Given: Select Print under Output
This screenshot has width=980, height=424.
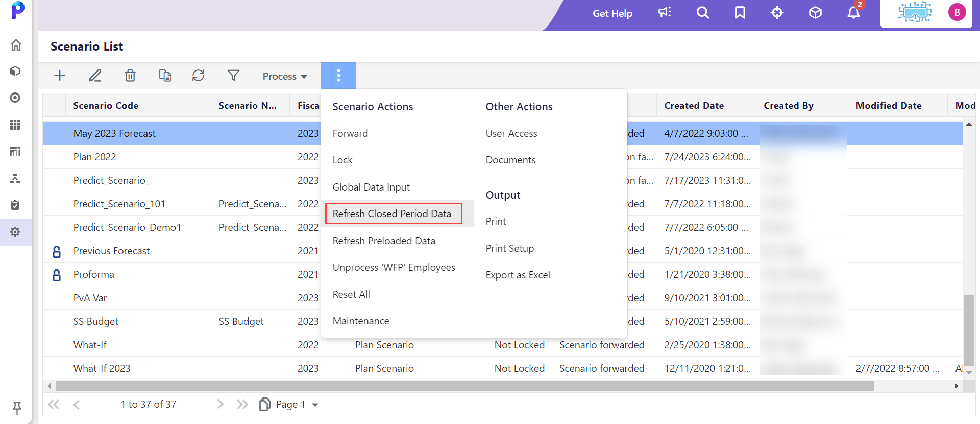Looking at the screenshot, I should click(x=496, y=221).
